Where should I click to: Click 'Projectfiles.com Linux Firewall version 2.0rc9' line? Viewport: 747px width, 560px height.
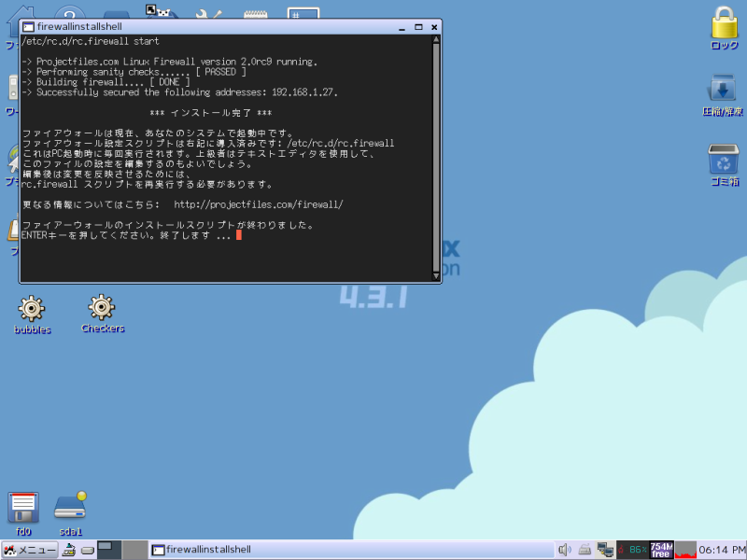click(169, 62)
